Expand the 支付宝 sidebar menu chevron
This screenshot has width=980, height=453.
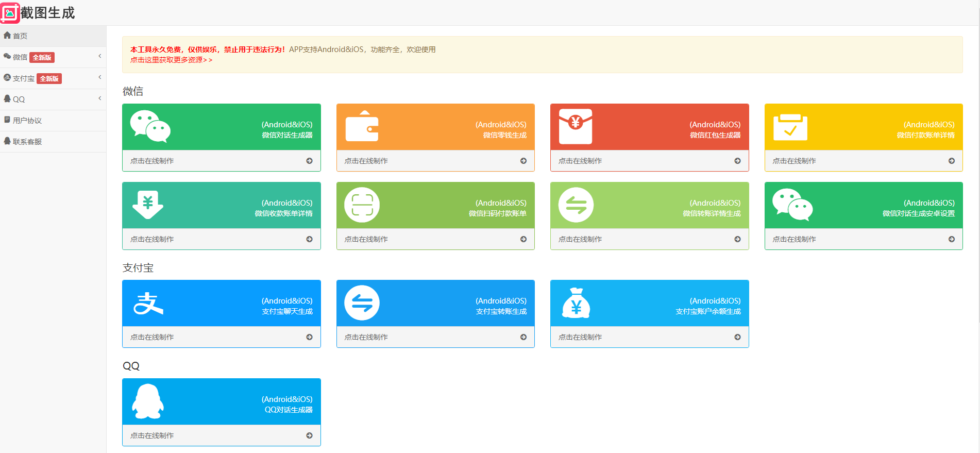(100, 77)
